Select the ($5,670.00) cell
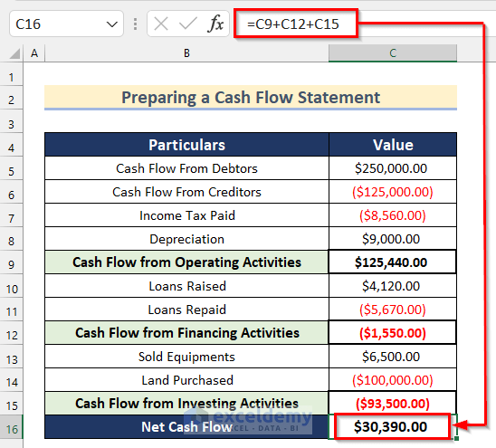The image size is (496, 448). (393, 310)
